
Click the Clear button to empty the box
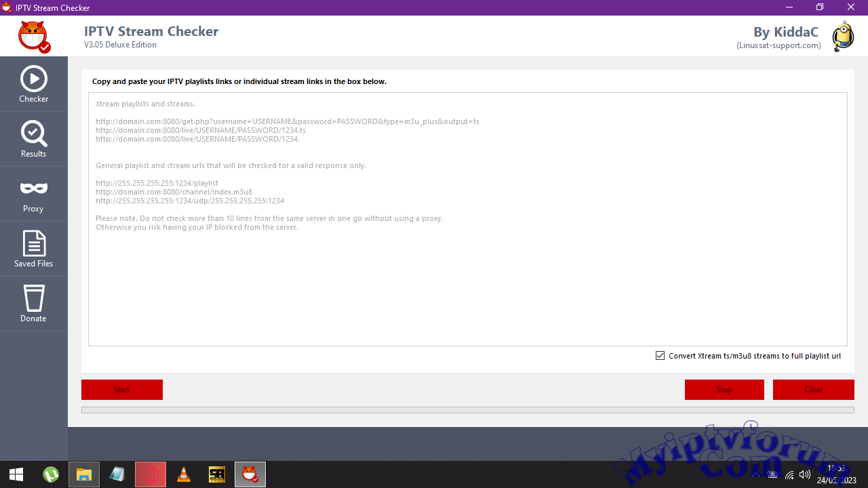813,389
